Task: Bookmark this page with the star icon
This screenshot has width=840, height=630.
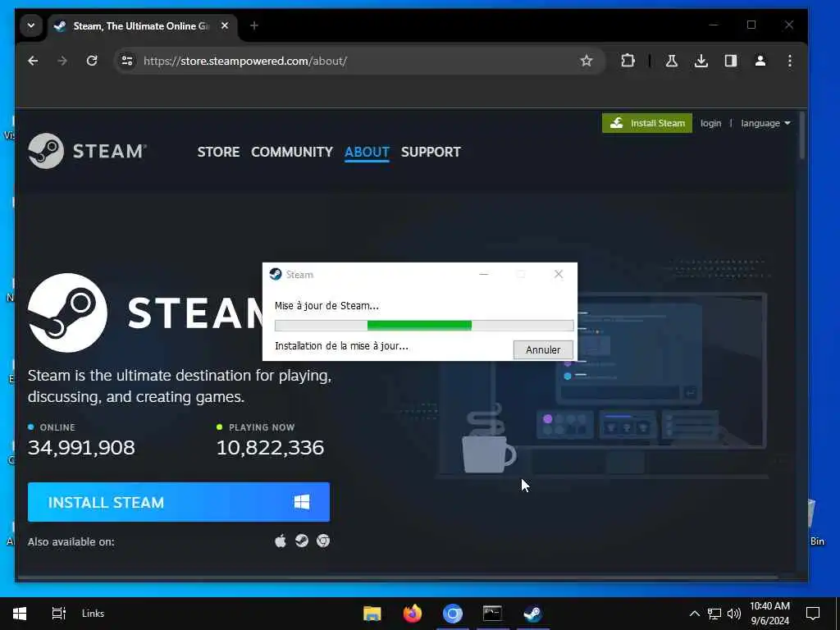Action: click(x=586, y=61)
